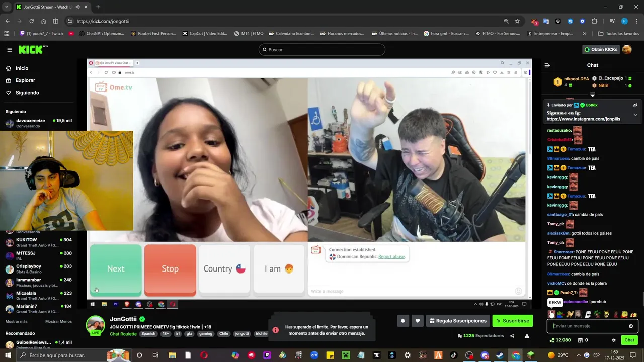Report stream with warning triangle icon
Screen dimensions: 644x362
pos(527,336)
